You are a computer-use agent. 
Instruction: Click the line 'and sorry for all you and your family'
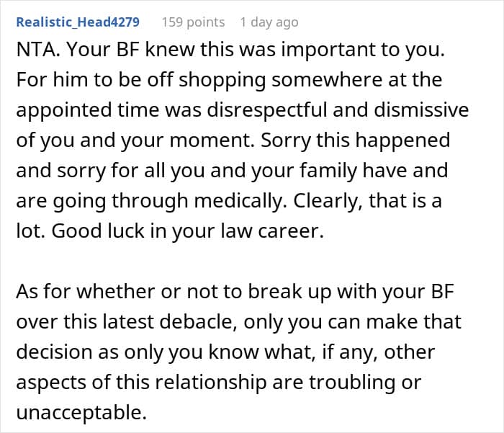[x=232, y=171]
